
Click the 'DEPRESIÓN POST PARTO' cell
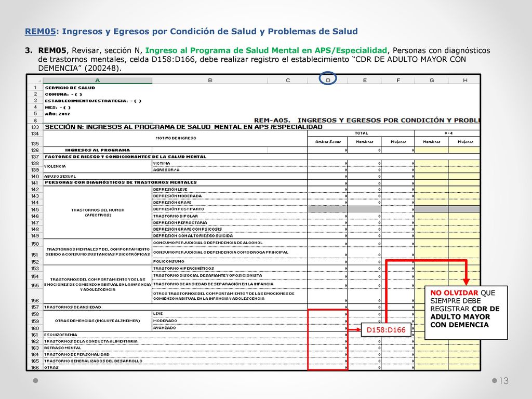(x=230, y=209)
